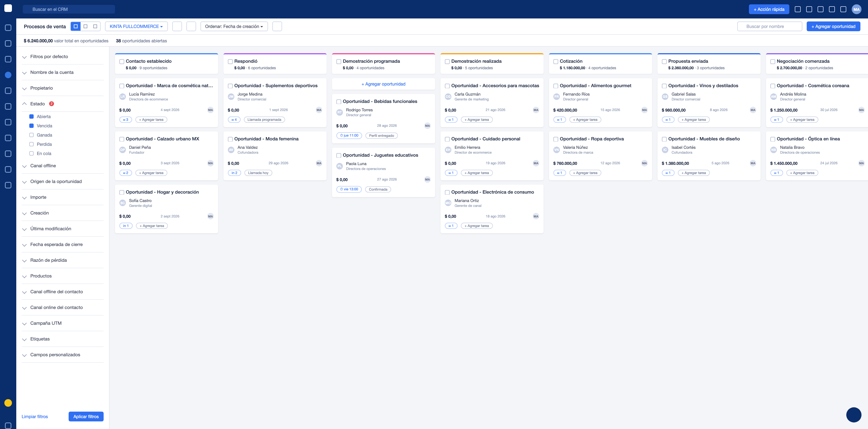The image size is (868, 429).
Task: Click the LinkedIn badge on Hogar y decoración card
Action: tap(126, 226)
